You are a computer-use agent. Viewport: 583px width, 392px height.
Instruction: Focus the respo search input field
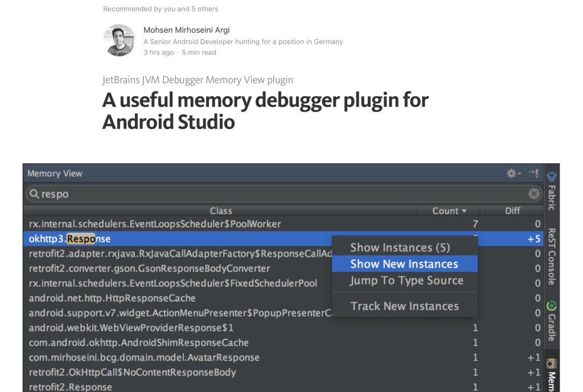point(284,193)
